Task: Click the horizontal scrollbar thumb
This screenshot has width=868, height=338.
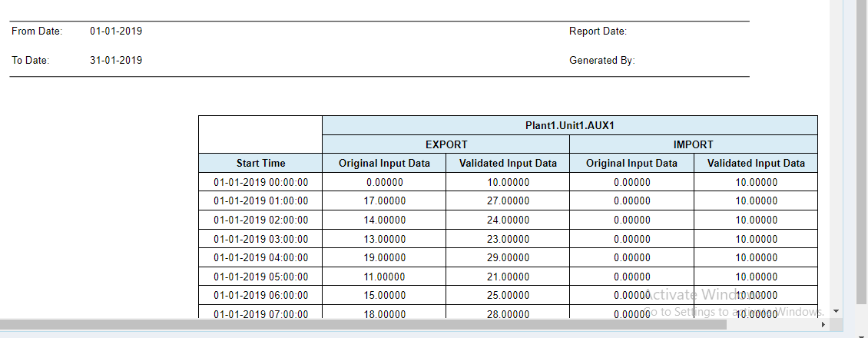Action: point(361,325)
